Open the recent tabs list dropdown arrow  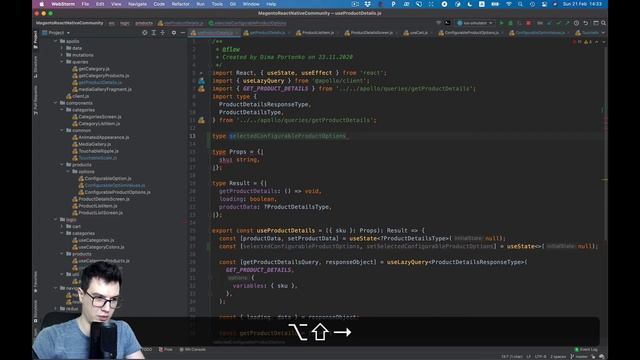pyautogui.click(x=603, y=33)
